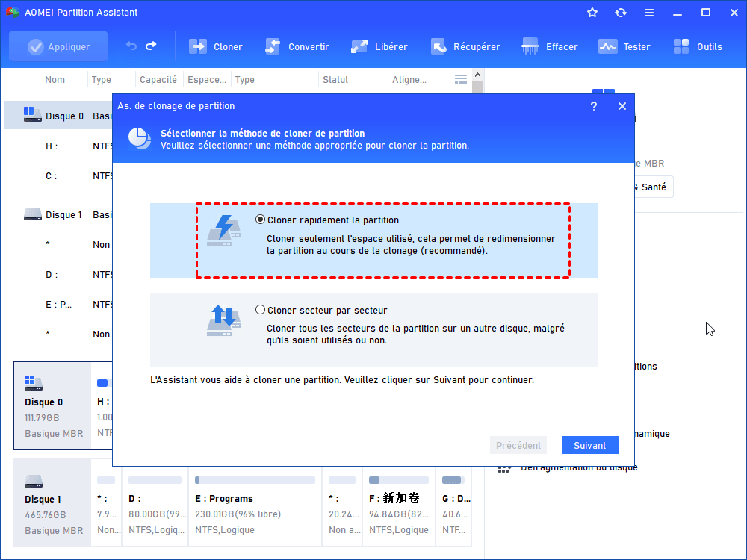
Task: Sort by the Statut column header
Action: 335,80
